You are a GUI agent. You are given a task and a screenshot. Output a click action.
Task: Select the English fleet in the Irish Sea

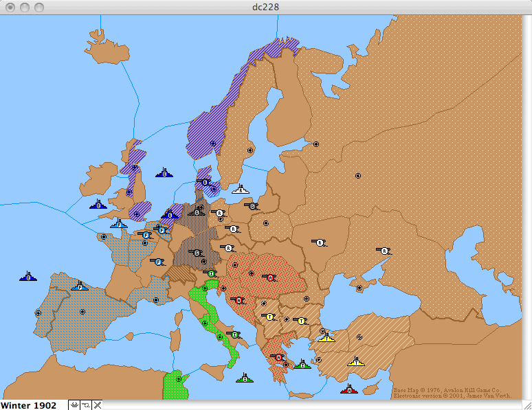coord(98,205)
